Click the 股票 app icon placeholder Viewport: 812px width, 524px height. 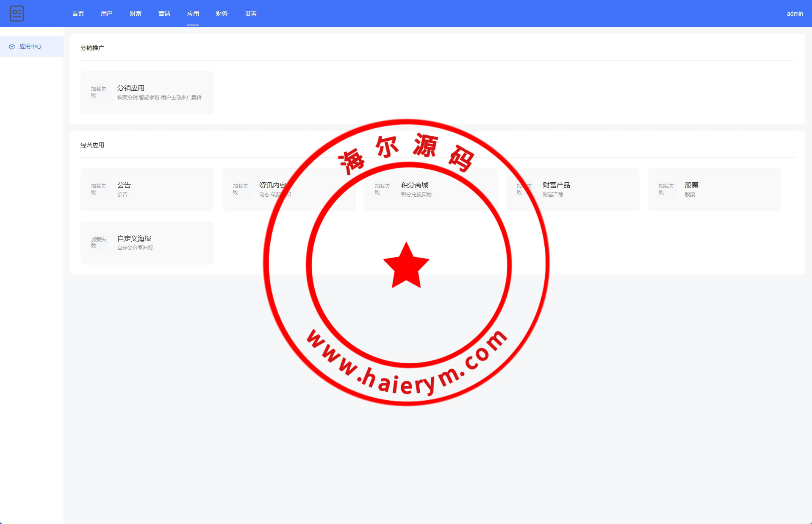(x=667, y=189)
